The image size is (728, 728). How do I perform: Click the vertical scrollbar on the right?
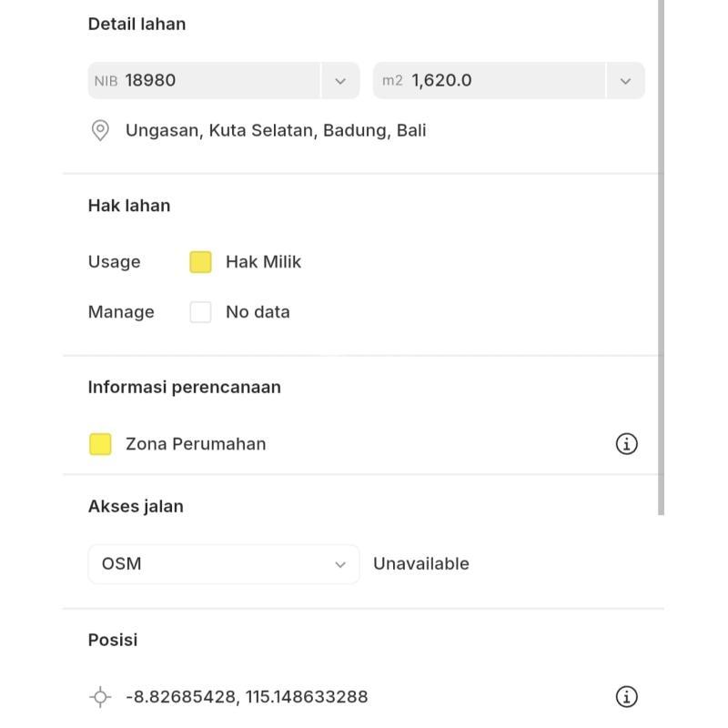(x=661, y=255)
